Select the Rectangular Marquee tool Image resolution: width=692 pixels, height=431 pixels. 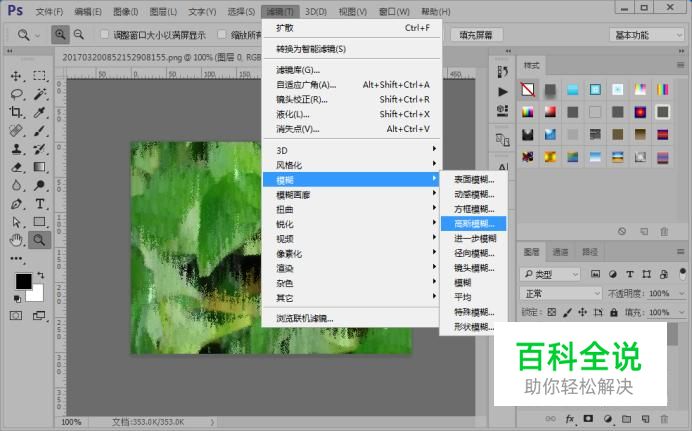coord(39,76)
